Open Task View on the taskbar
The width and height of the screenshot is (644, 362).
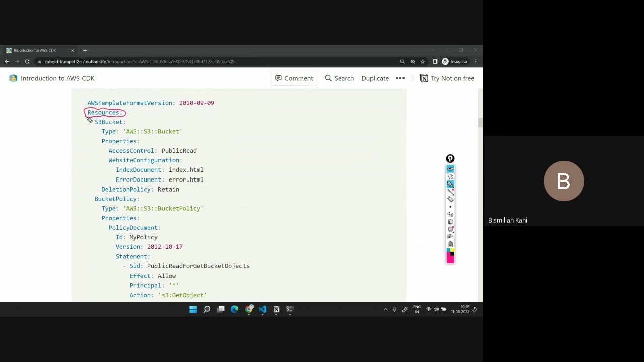pos(221,309)
